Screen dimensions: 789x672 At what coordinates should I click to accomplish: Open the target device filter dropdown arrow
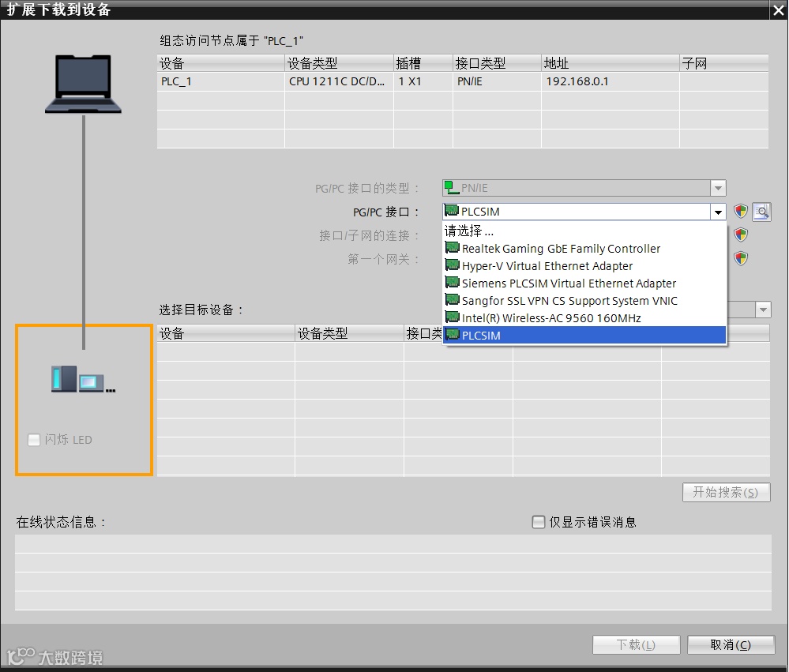[x=764, y=310]
